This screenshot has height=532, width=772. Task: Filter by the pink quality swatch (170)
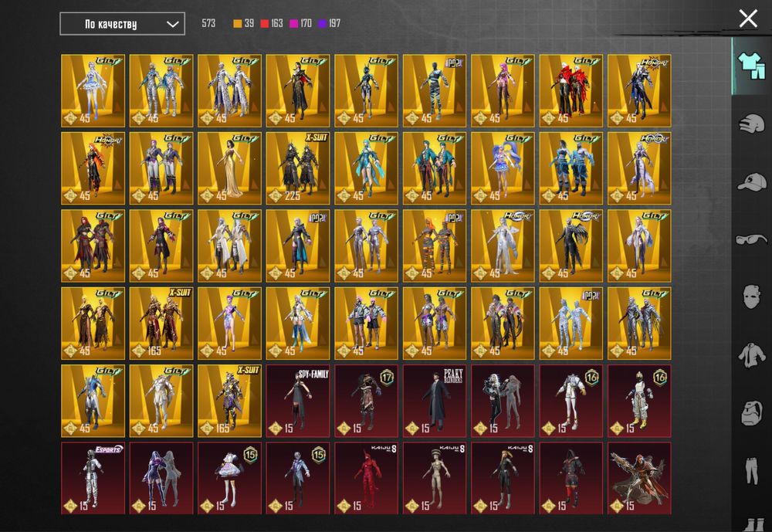pos(293,23)
